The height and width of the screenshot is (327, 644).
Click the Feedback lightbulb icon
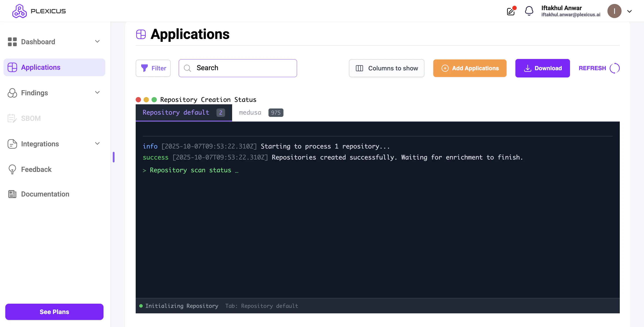(x=12, y=169)
